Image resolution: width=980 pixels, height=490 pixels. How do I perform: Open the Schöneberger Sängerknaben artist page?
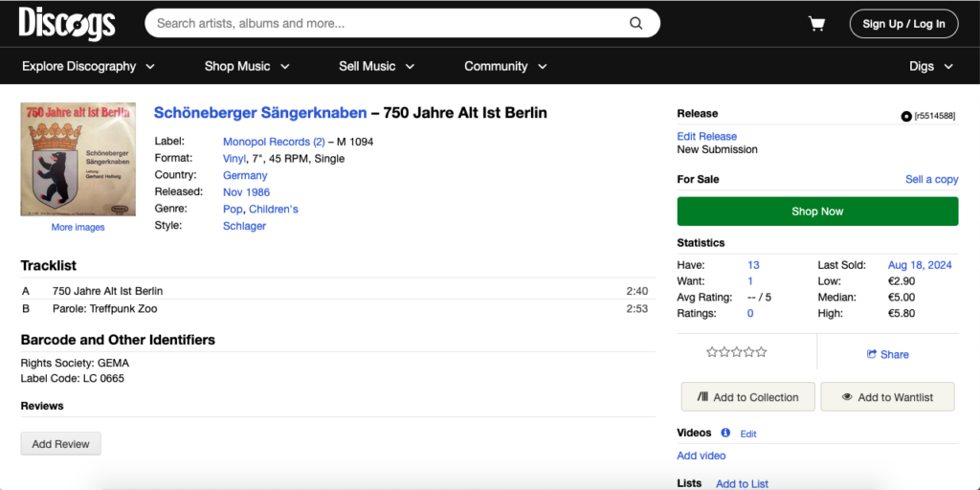tap(260, 113)
